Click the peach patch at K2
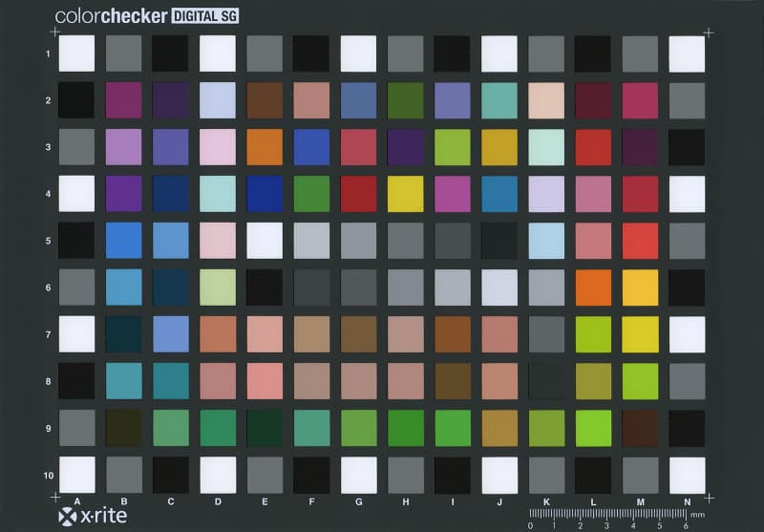Screen dimensions: 764x532 click(x=546, y=100)
